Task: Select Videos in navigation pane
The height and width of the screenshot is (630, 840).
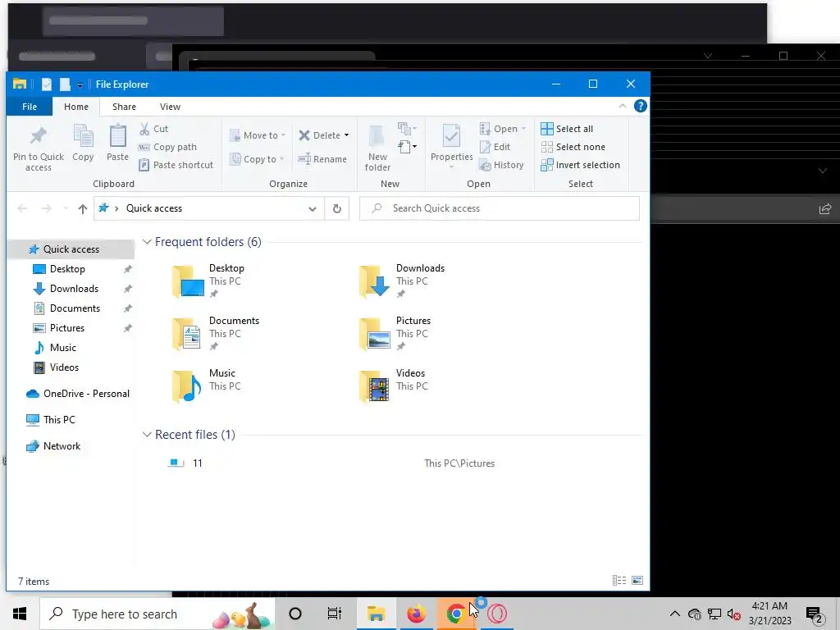Action: coord(64,367)
